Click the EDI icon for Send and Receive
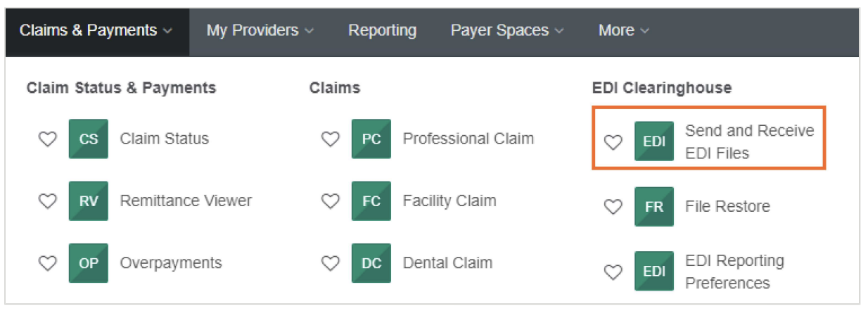 click(653, 141)
